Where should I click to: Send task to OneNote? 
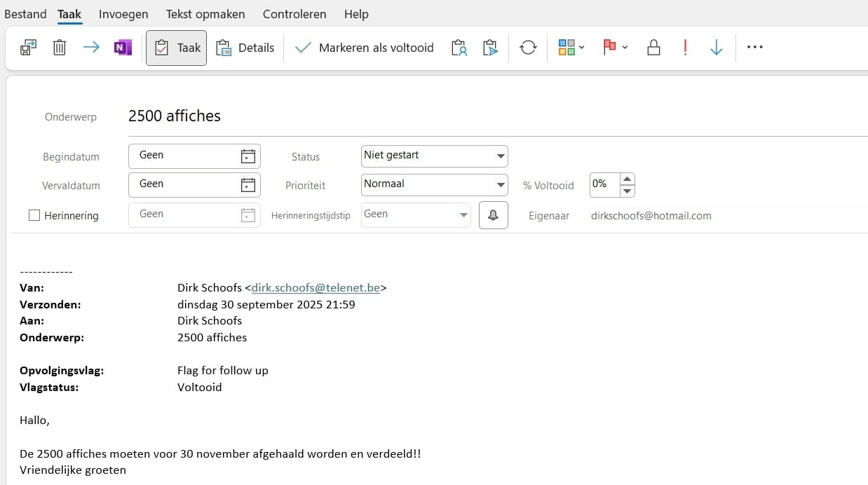coord(123,48)
